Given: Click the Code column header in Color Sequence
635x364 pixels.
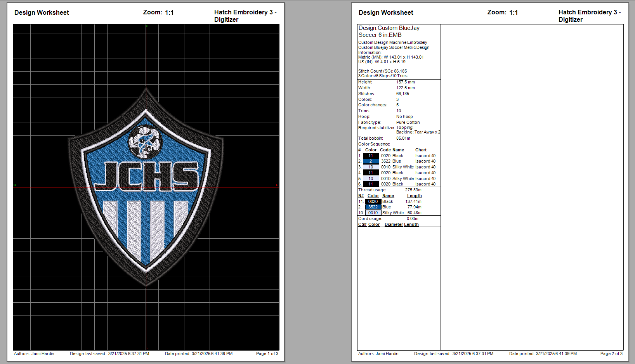Looking at the screenshot, I should (x=385, y=150).
